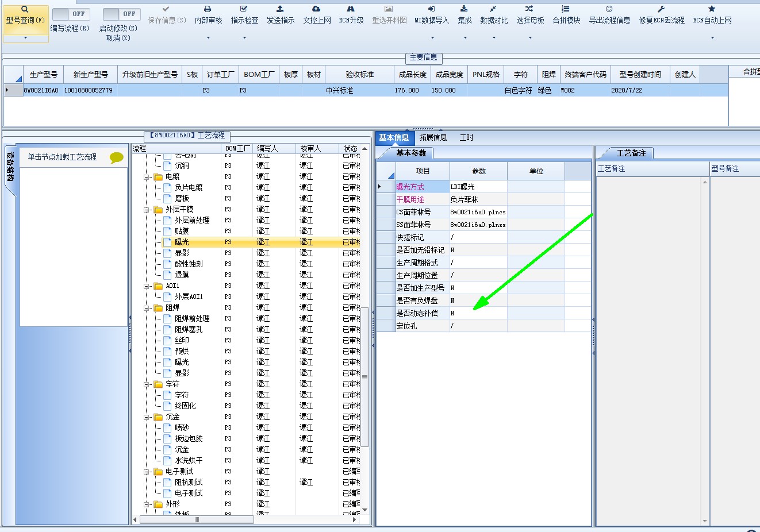The image size is (760, 532).
Task: Click the MI数据导入 import icon
Action: [431, 9]
